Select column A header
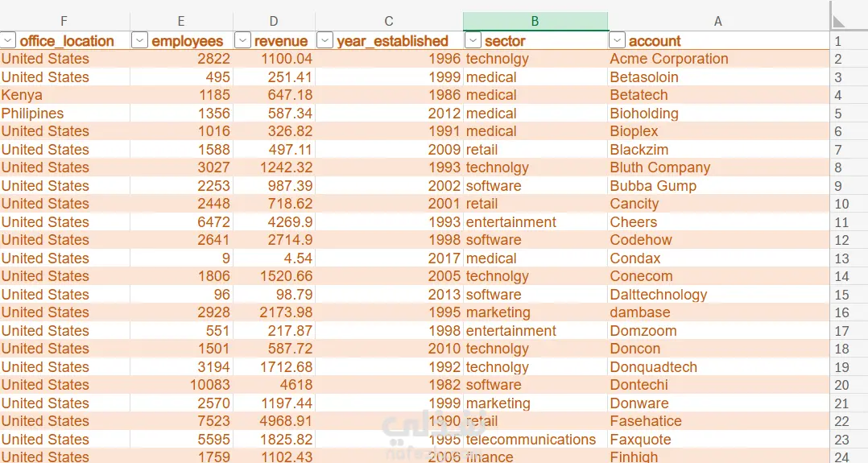Image resolution: width=868 pixels, height=463 pixels. [718, 22]
